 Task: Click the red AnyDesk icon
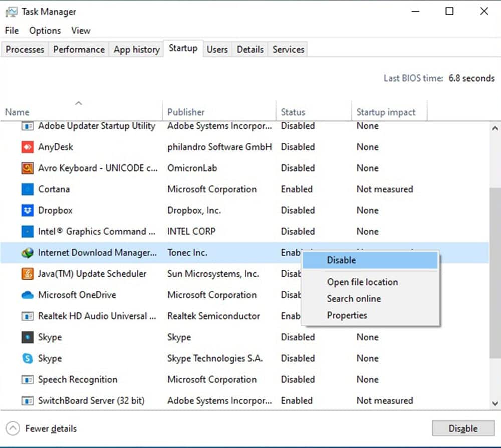coord(27,147)
